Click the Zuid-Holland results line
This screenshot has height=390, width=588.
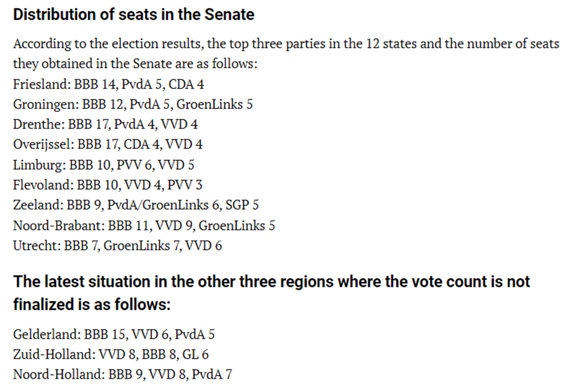point(111,354)
